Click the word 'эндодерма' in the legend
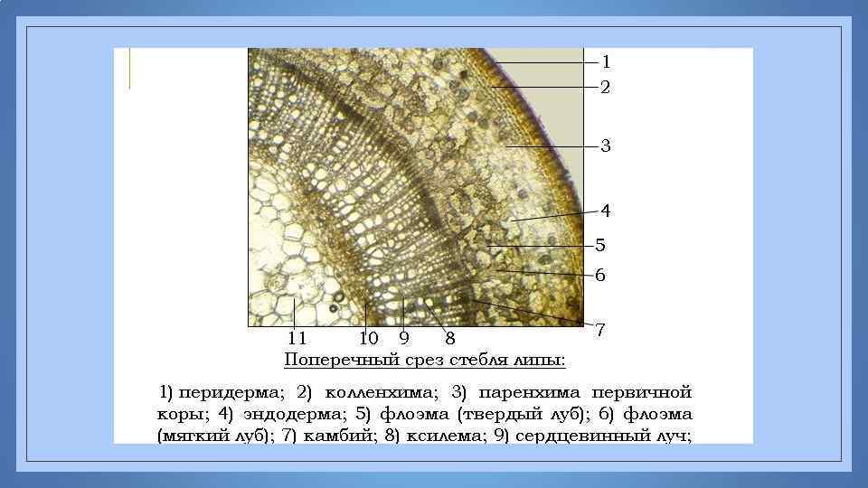This screenshot has width=868, height=488. pos(295,414)
